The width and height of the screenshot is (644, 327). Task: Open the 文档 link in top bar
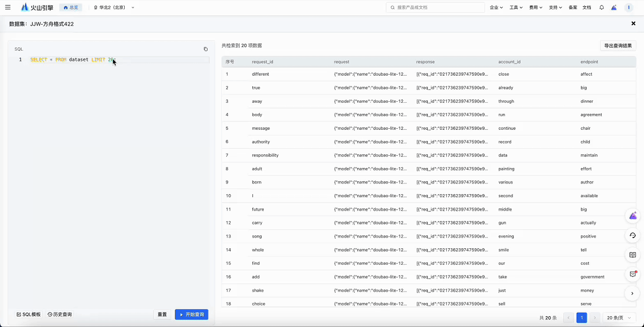coord(587,8)
